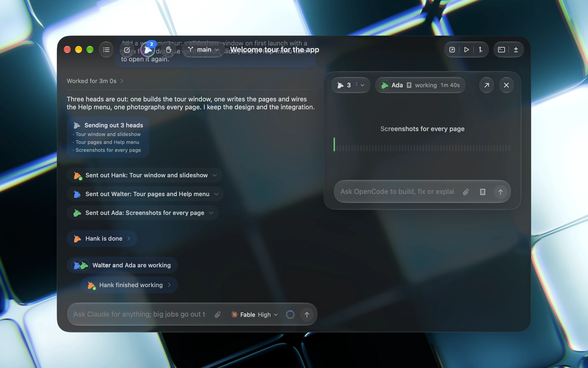Open the terminal panel icon
Image resolution: width=588 pixels, height=368 pixels.
coord(501,50)
